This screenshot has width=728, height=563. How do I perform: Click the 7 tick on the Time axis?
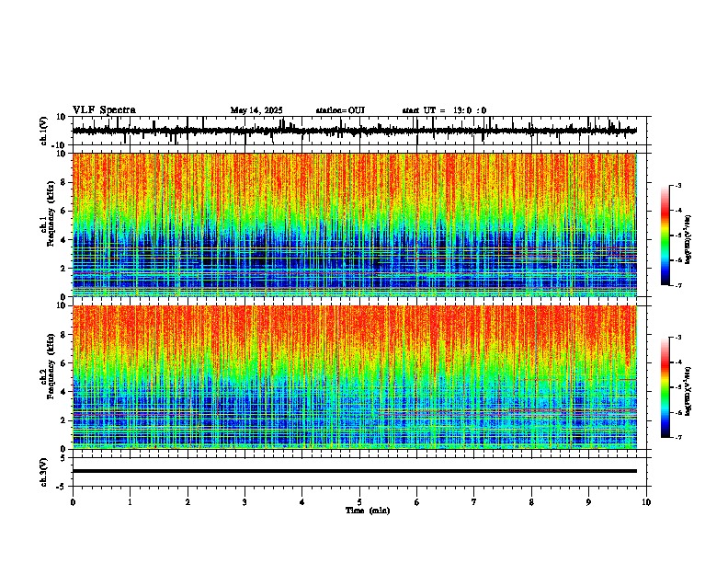tap(474, 502)
